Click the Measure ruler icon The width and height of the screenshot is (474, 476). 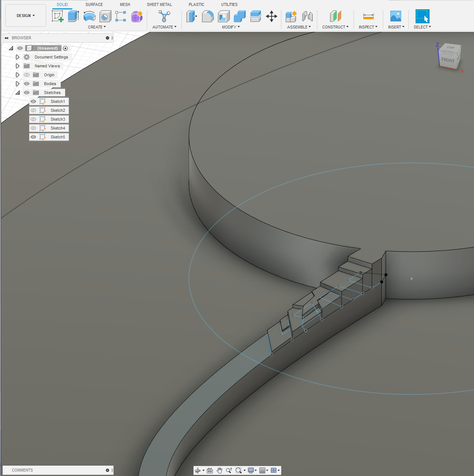[x=368, y=16]
